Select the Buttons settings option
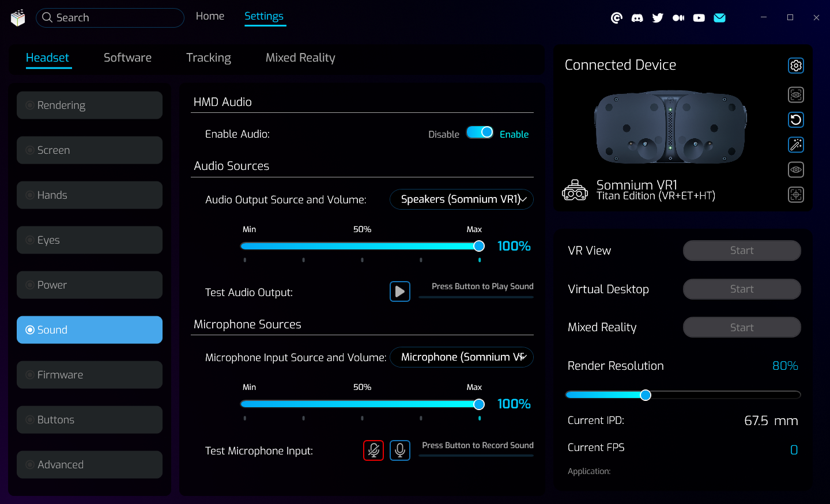 point(89,420)
